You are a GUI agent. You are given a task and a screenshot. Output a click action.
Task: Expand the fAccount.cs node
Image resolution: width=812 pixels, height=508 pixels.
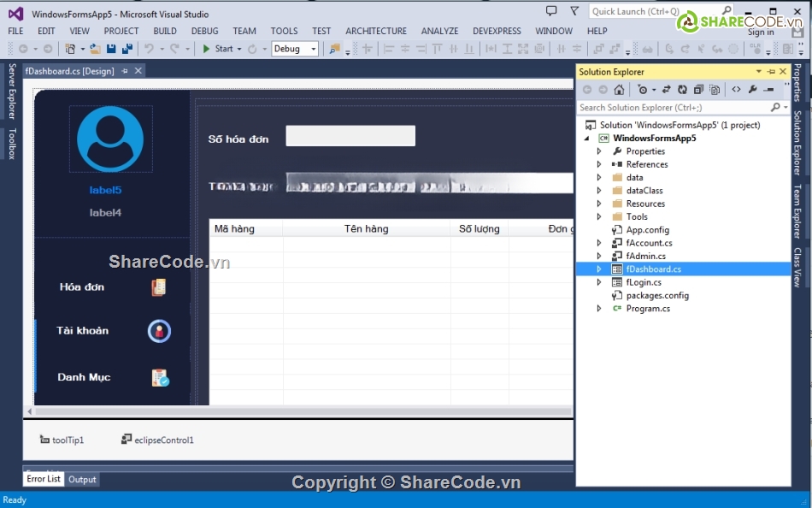coord(599,243)
